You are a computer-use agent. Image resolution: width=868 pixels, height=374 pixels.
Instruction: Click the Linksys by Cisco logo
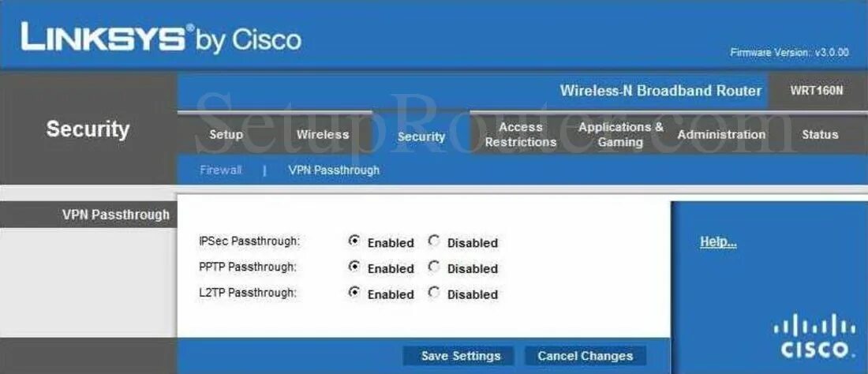click(161, 38)
